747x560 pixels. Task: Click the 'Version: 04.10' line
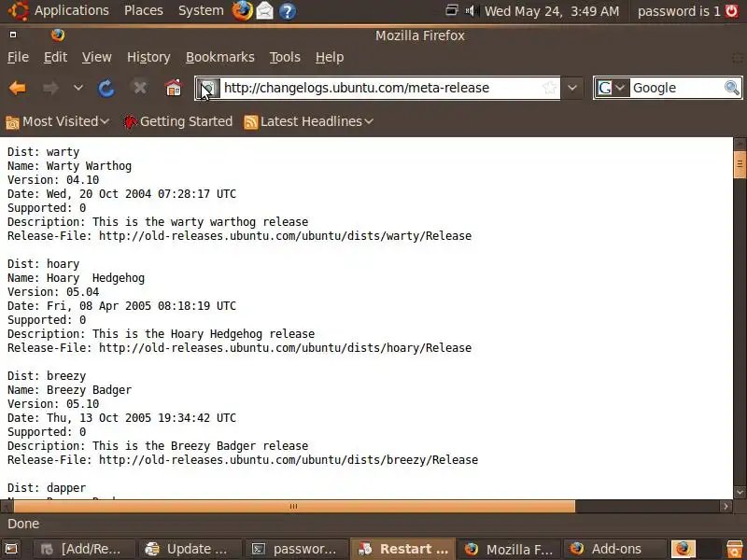coord(53,180)
